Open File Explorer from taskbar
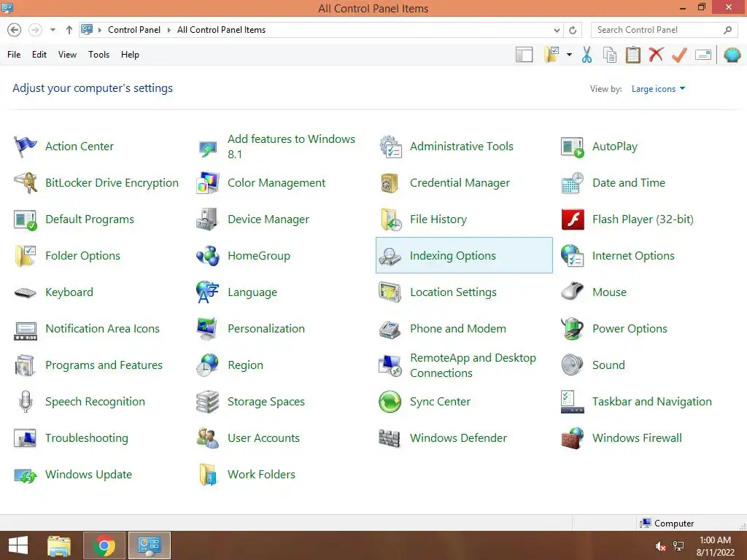The width and height of the screenshot is (747, 560). click(59, 545)
